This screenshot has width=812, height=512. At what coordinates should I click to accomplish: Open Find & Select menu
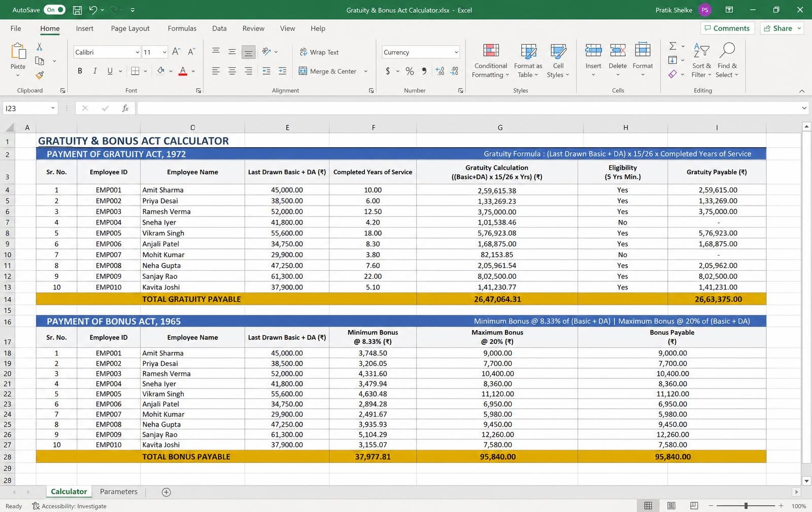click(x=727, y=60)
